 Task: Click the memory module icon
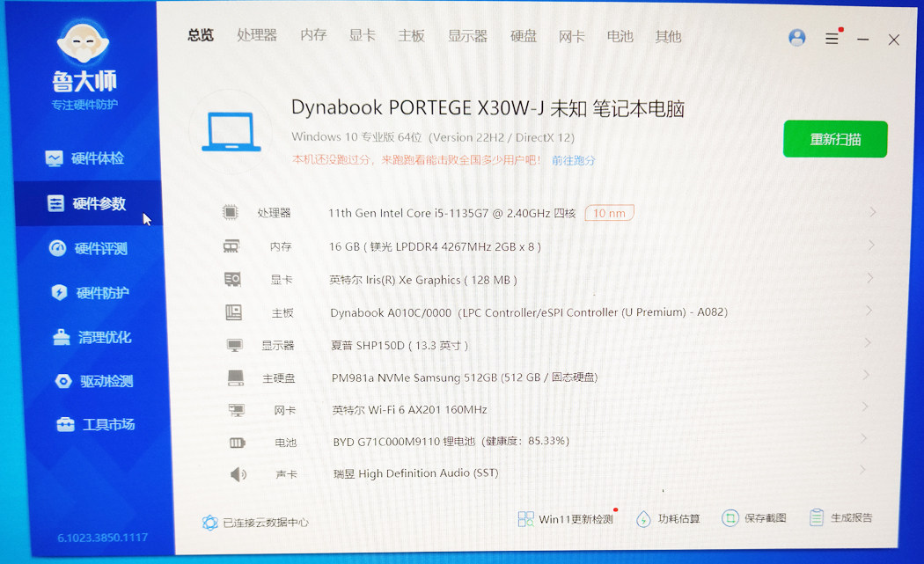point(231,245)
